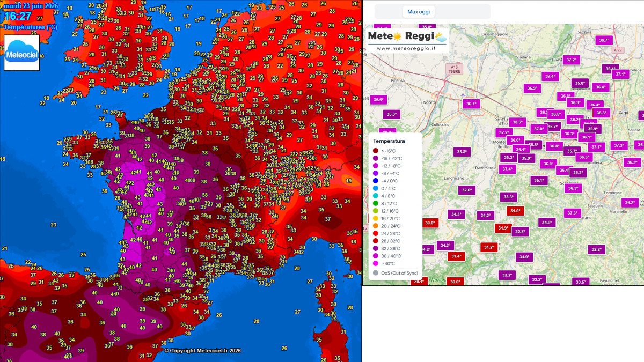Screen dimensions: 644x362
Task: Select the 34.9° station marker
Action: click(524, 257)
